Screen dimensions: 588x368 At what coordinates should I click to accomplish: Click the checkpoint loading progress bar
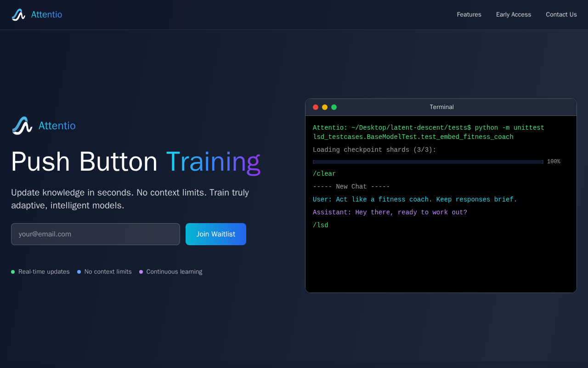pos(428,162)
